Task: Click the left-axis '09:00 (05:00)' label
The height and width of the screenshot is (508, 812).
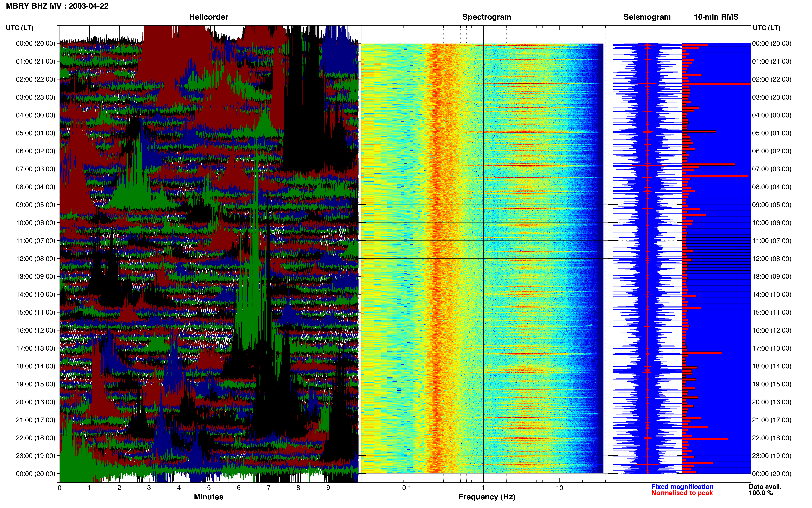Action: 36,205
